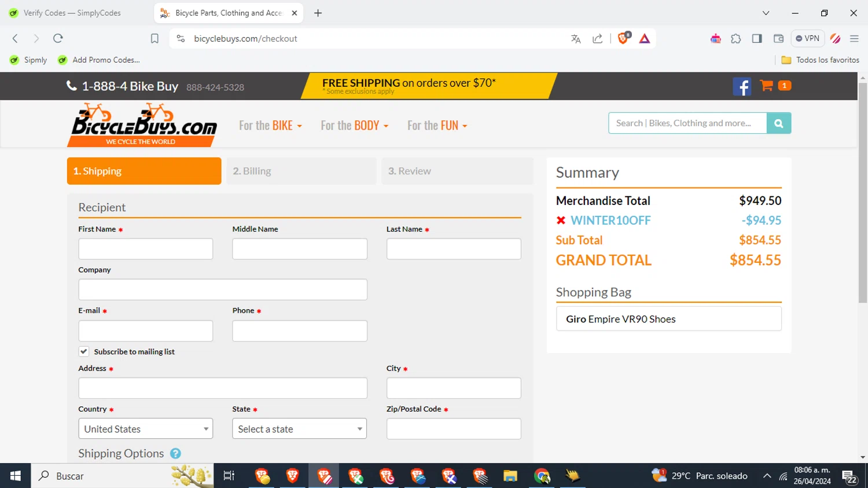Toggle Subscribe to mailing list checkbox
This screenshot has height=488, width=868.
tap(84, 351)
